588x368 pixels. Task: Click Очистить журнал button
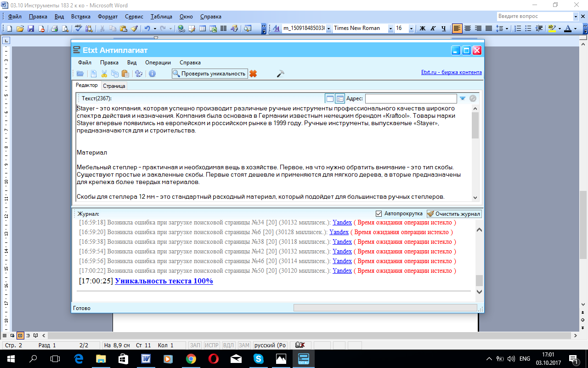click(x=454, y=213)
